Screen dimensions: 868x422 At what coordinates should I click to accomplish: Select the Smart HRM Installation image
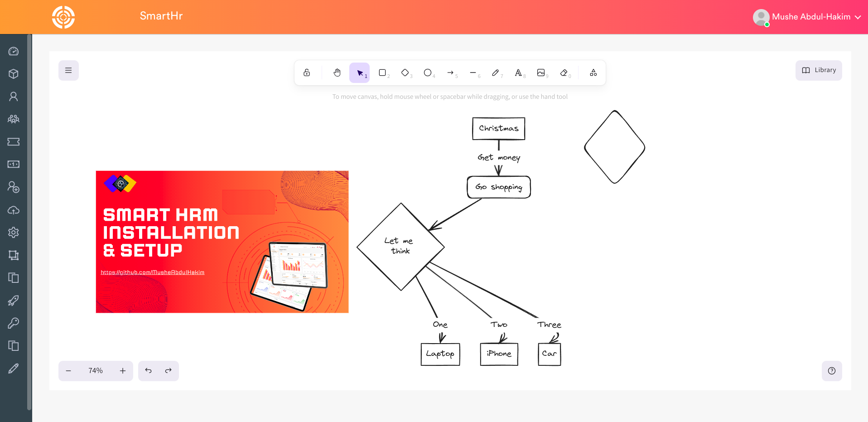coord(222,242)
